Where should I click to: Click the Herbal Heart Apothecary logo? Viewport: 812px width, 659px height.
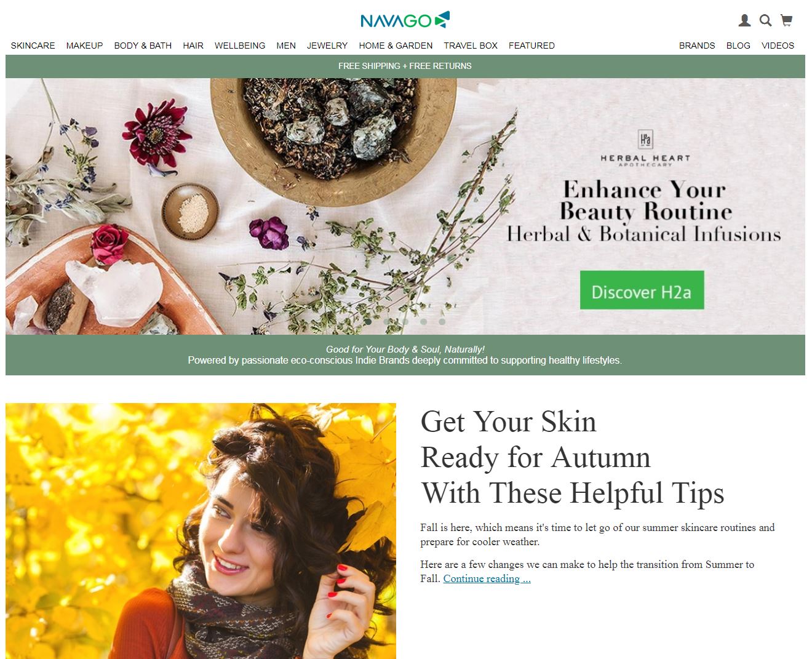click(x=645, y=148)
